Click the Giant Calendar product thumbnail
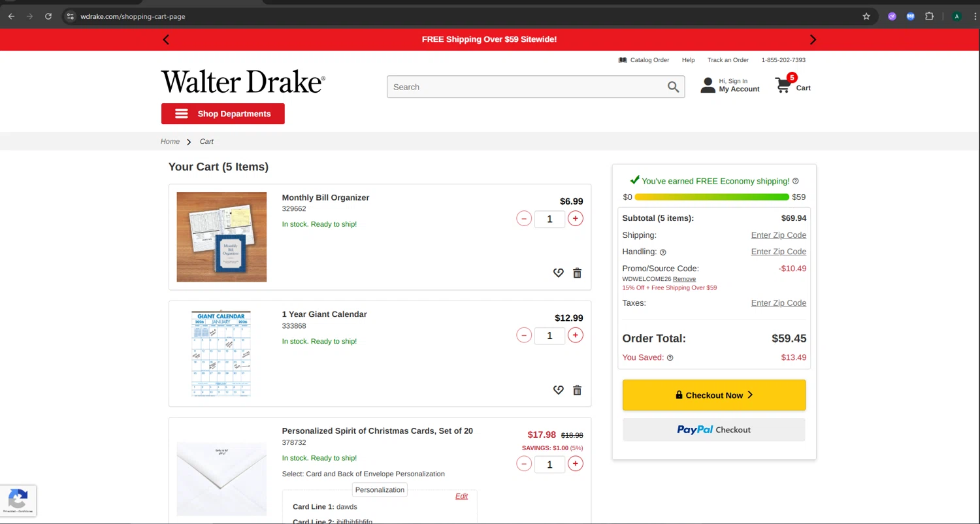 click(221, 353)
